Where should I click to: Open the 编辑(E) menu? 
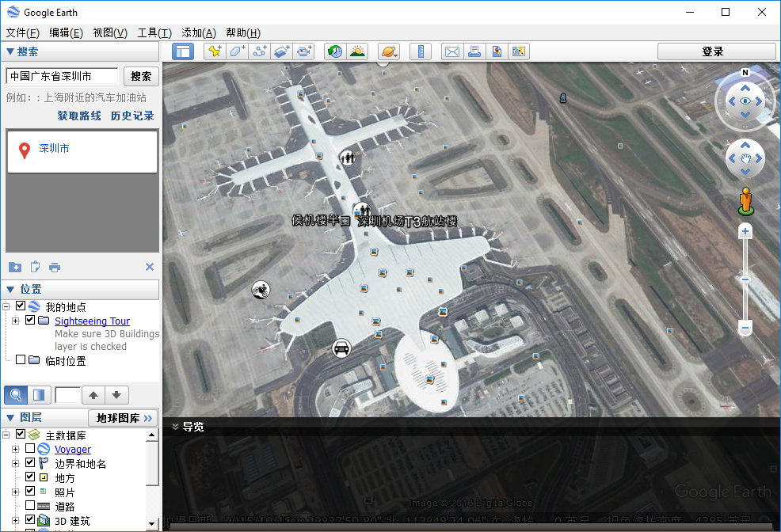click(x=66, y=32)
